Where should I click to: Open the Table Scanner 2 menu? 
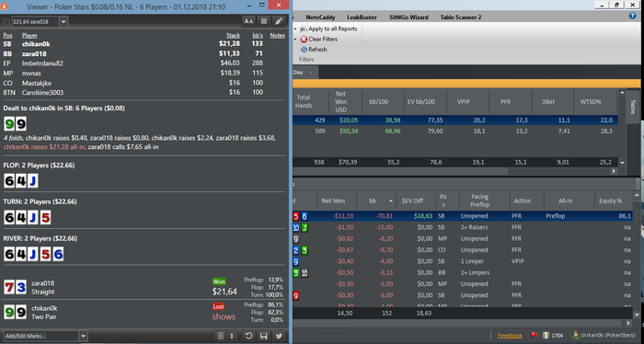click(461, 17)
